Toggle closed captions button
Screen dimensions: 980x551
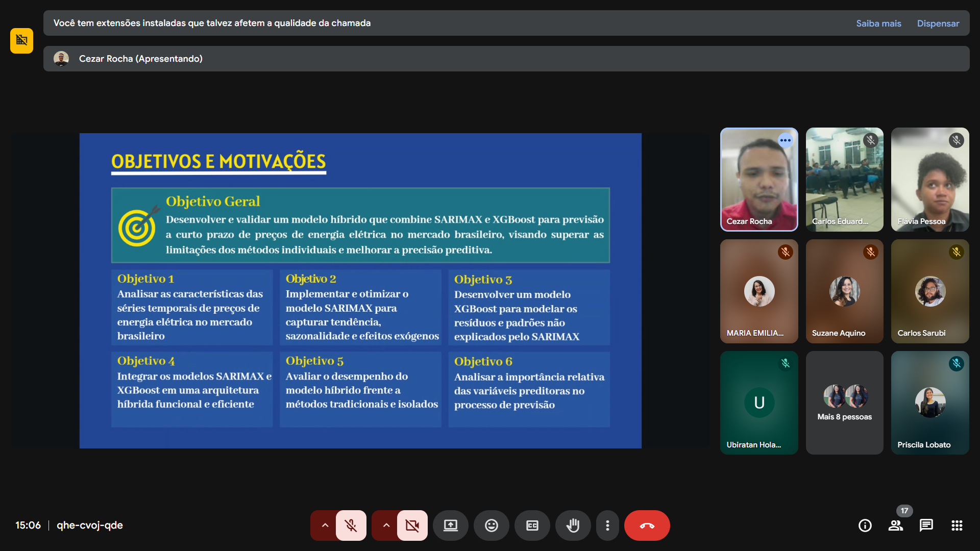click(x=532, y=525)
